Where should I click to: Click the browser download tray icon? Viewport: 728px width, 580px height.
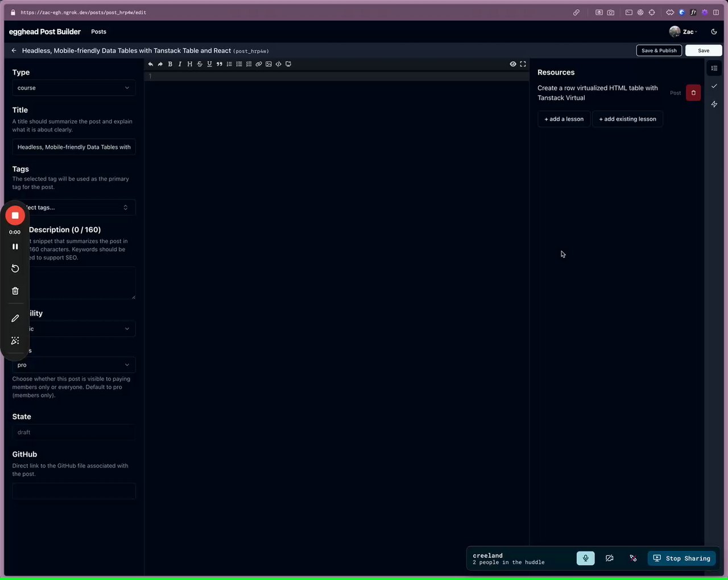pos(599,13)
